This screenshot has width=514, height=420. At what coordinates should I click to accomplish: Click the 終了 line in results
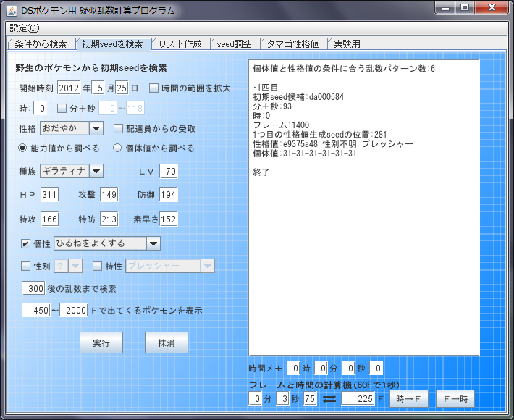point(261,172)
